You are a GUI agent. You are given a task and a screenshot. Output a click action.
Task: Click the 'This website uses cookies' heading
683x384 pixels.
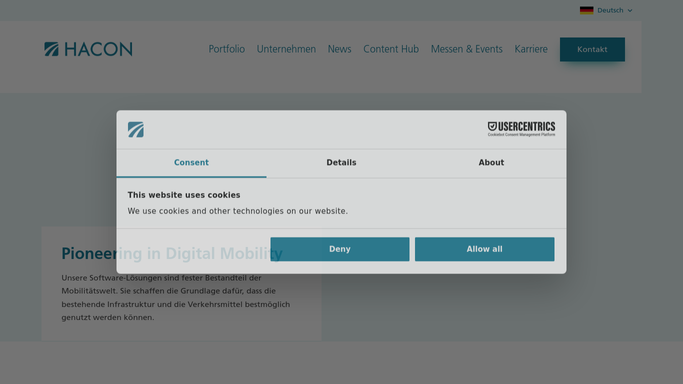[x=184, y=195]
